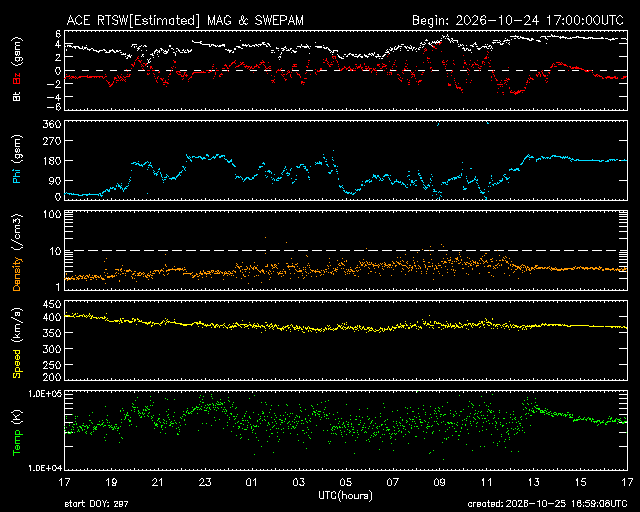Click the "1.0E+04" temperature tick label
Screen dimensions: 640x512
(45, 468)
